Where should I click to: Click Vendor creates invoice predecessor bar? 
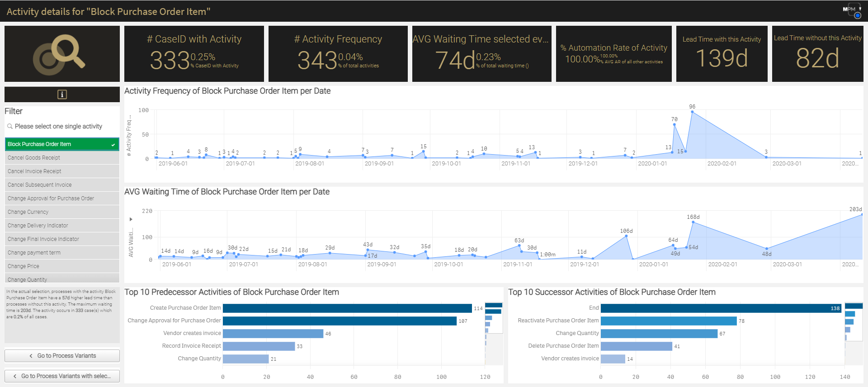click(x=273, y=334)
